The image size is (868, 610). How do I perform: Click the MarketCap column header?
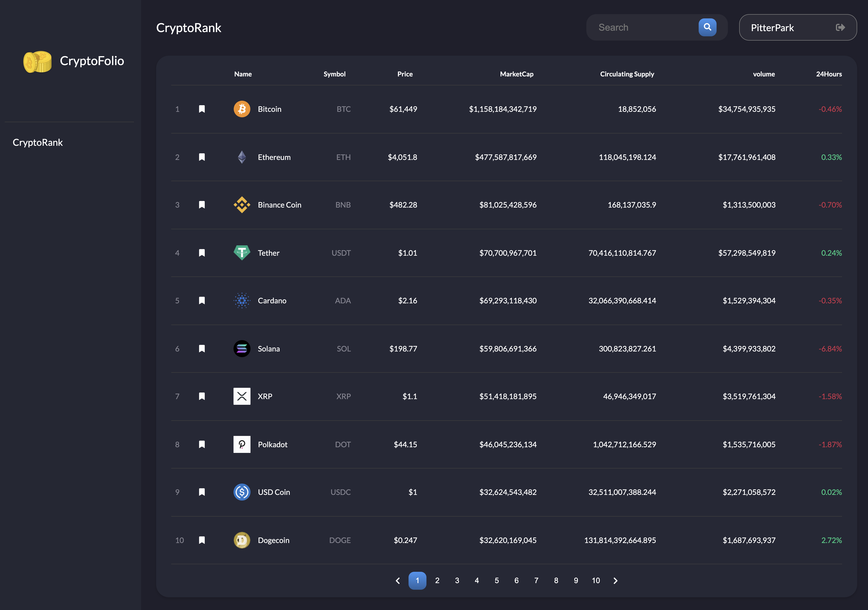pos(516,74)
